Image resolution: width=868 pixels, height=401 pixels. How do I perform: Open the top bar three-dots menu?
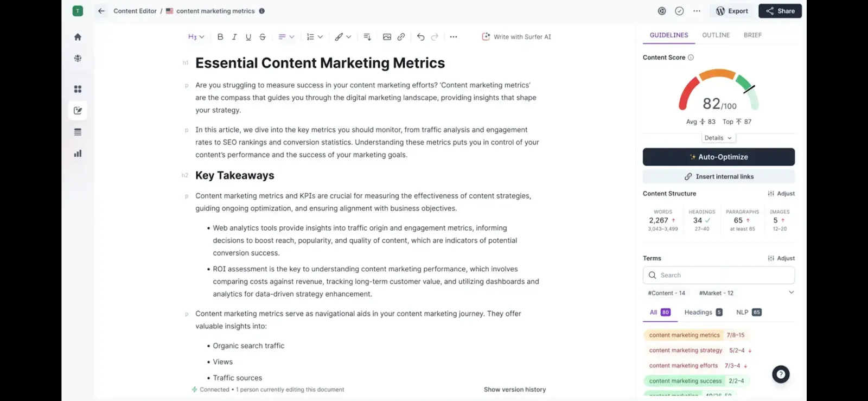(x=697, y=11)
